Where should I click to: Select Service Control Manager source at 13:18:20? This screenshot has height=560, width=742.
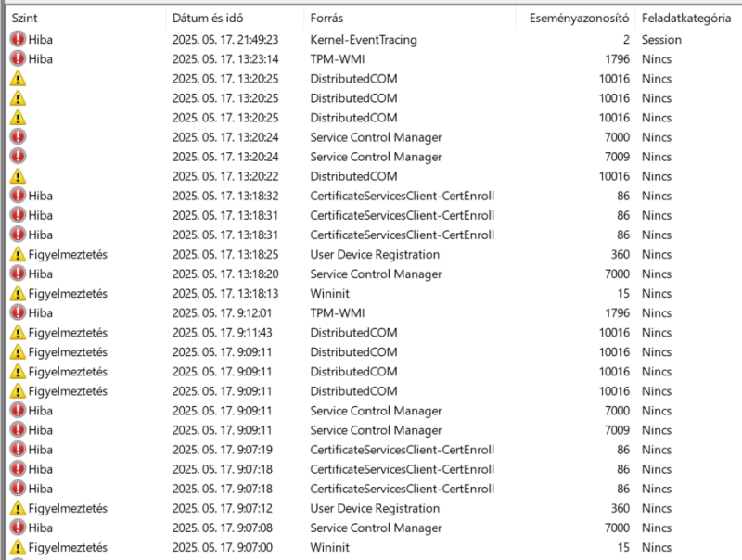coord(377,274)
